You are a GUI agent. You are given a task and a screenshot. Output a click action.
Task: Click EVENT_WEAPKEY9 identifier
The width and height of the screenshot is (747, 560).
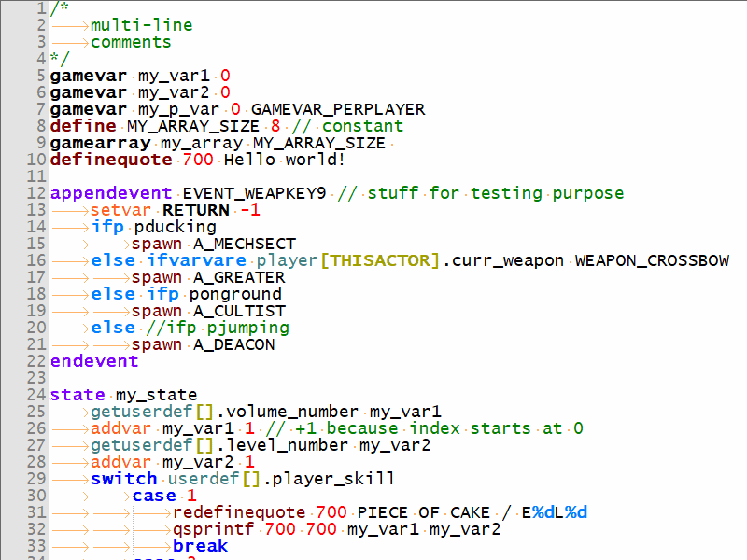[x=254, y=193]
